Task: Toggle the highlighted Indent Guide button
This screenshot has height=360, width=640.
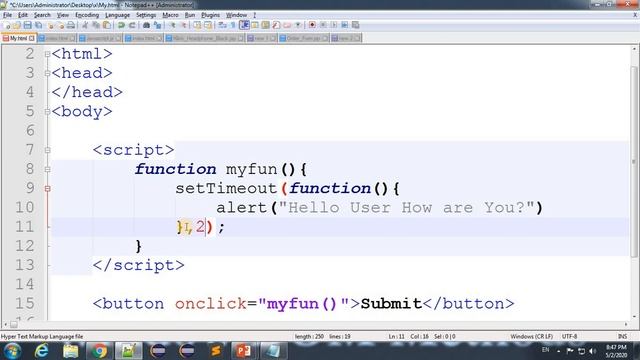Action: (244, 25)
